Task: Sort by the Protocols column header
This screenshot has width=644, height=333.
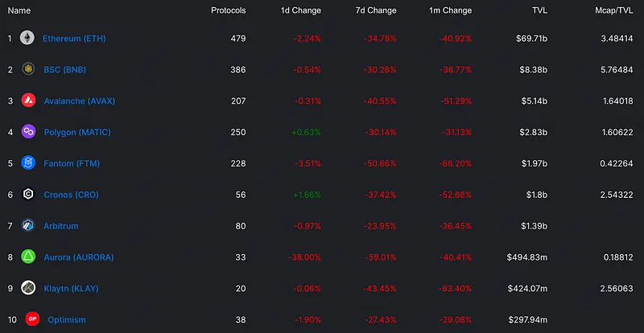Action: pyautogui.click(x=229, y=10)
